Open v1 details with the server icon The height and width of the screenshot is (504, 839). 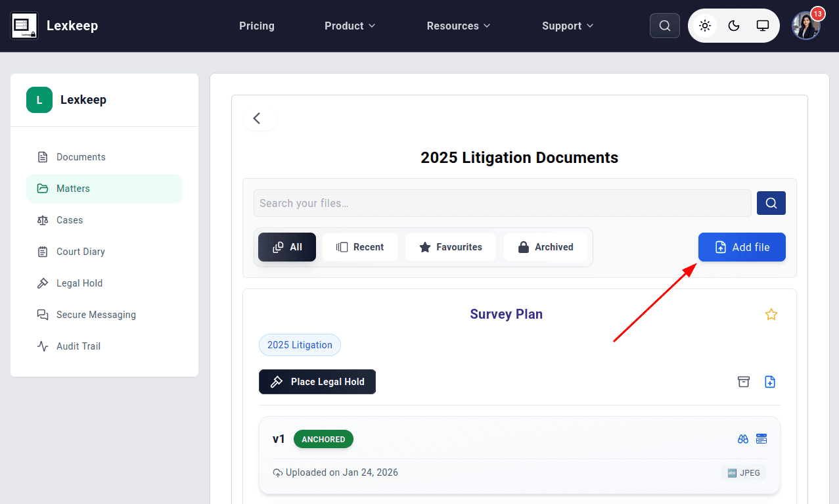click(x=761, y=439)
